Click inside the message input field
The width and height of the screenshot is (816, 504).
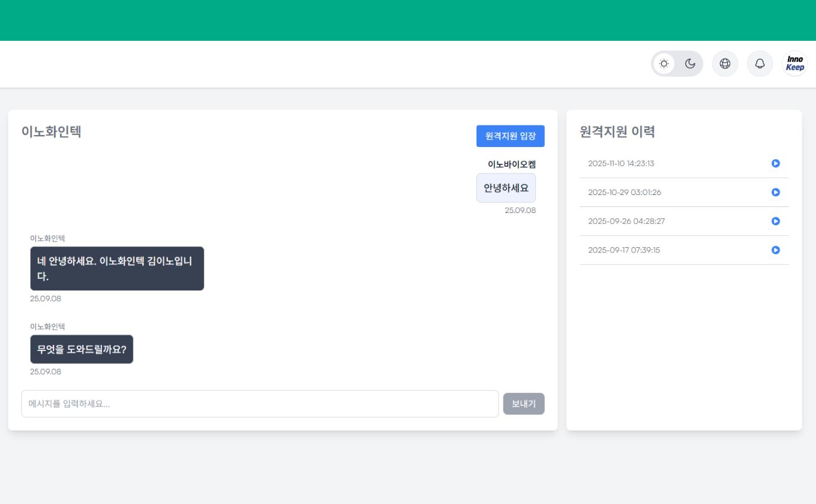click(x=260, y=404)
